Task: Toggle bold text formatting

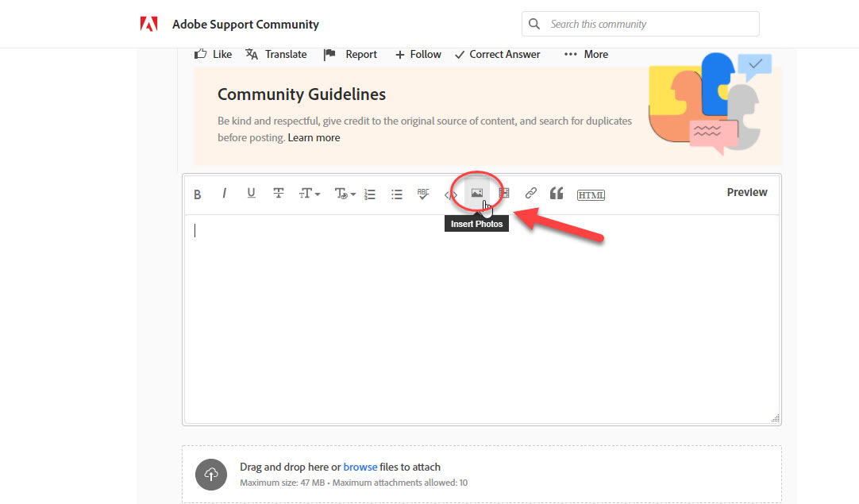Action: [197, 193]
